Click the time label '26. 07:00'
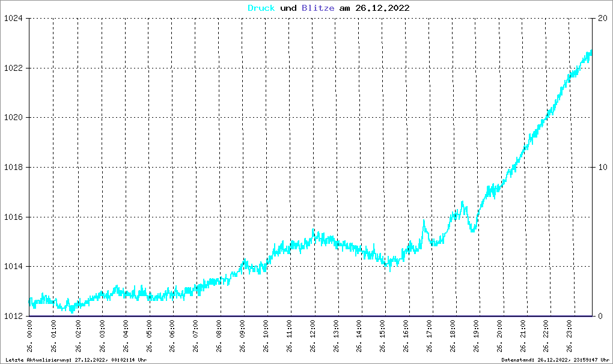 [195, 336]
